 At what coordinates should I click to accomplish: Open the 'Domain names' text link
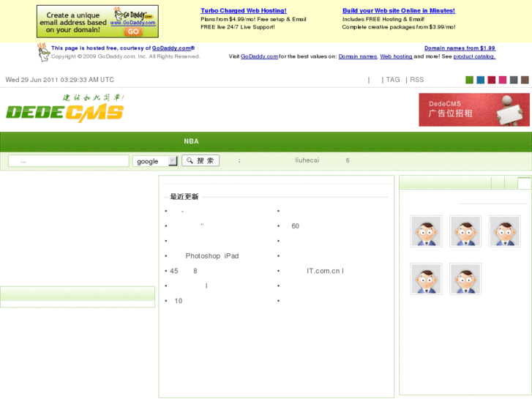tap(358, 56)
